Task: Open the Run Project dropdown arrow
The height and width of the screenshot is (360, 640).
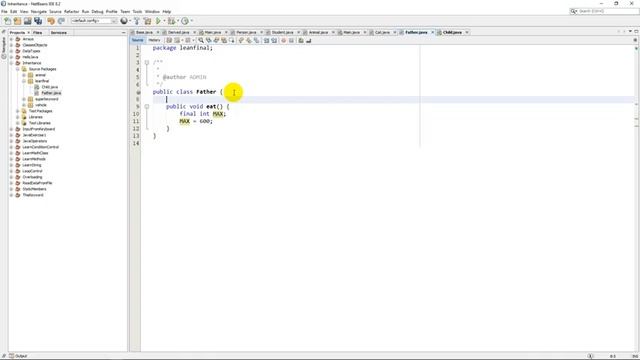Action: pos(164,21)
